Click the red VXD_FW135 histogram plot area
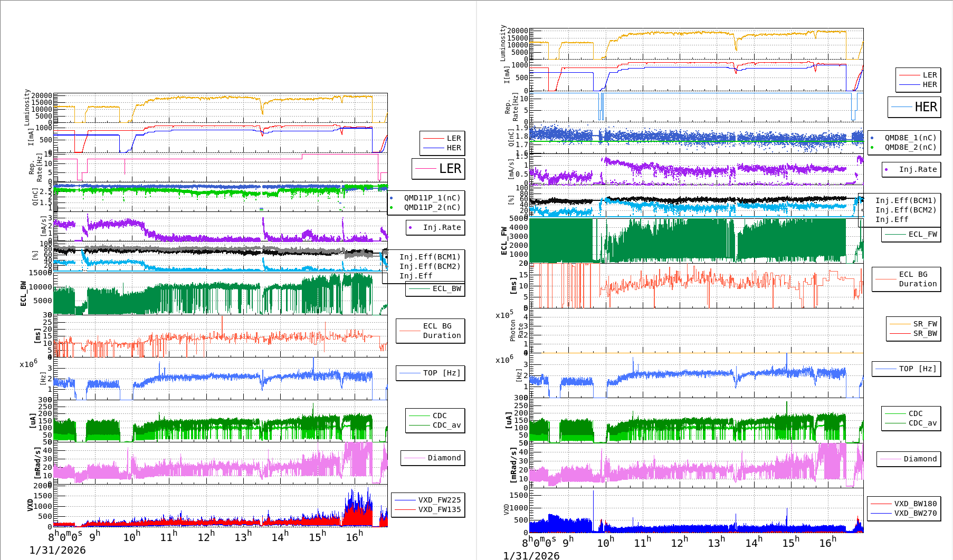Image resolution: width=953 pixels, height=560 pixels. [221, 506]
